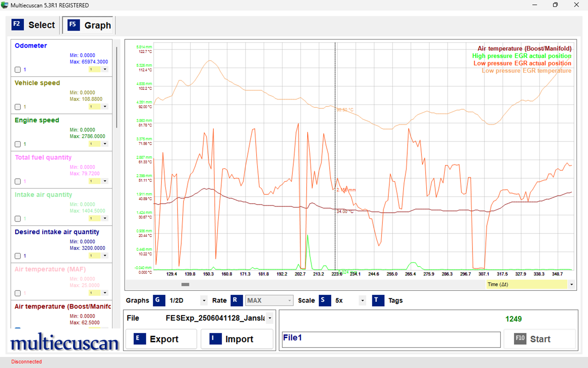The height and width of the screenshot is (368, 588).
Task: Click the Odometer yellow axis selector
Action: click(95, 69)
